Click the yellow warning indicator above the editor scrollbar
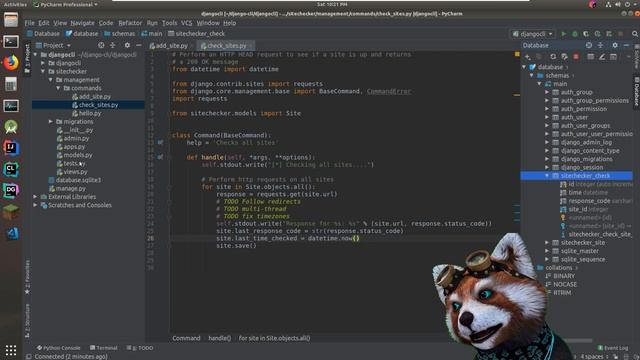The image size is (640, 360). tap(517, 54)
